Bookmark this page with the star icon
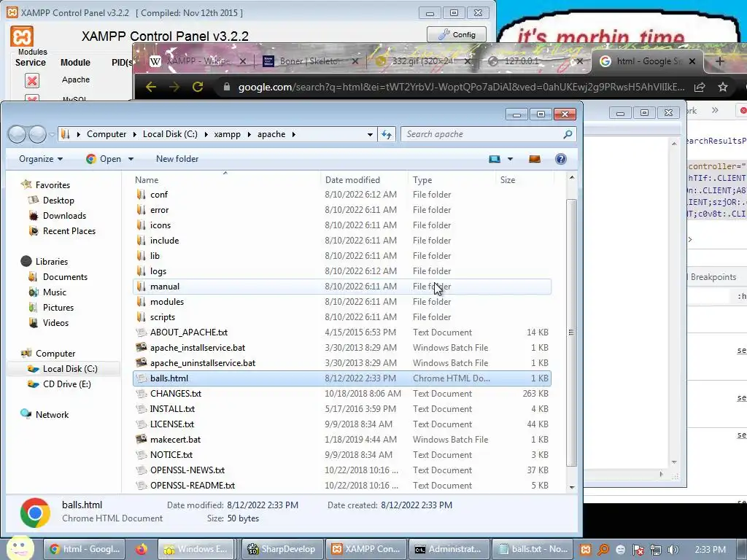The height and width of the screenshot is (560, 747). tap(723, 87)
